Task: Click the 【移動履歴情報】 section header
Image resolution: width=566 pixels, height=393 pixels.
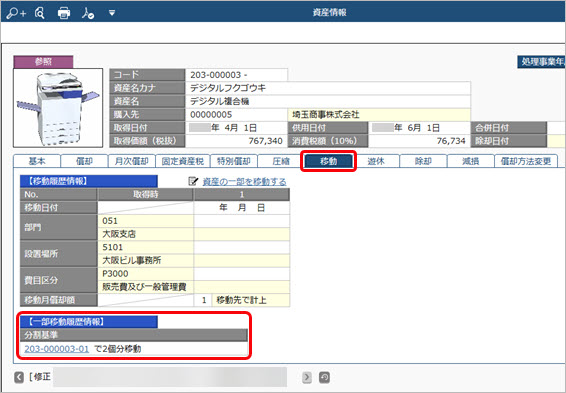Action: click(x=89, y=181)
